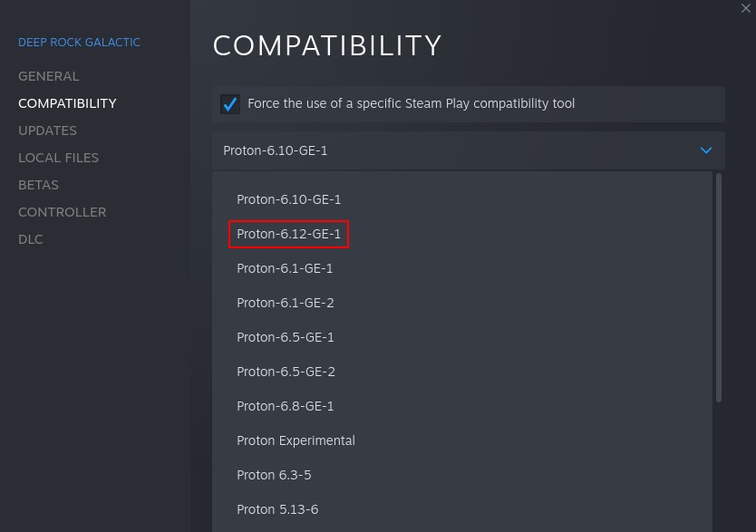The height and width of the screenshot is (532, 756).
Task: Choose Proton 6.3-5 version
Action: pyautogui.click(x=274, y=475)
